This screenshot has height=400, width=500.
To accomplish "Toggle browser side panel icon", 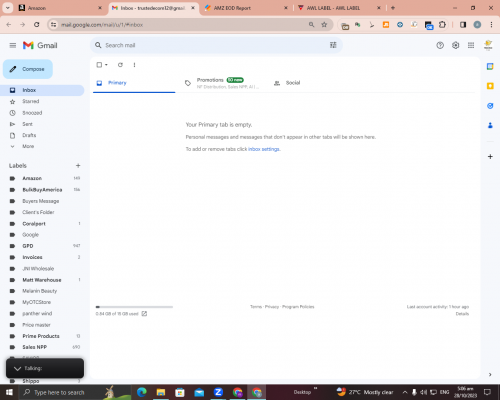I will coord(463,25).
